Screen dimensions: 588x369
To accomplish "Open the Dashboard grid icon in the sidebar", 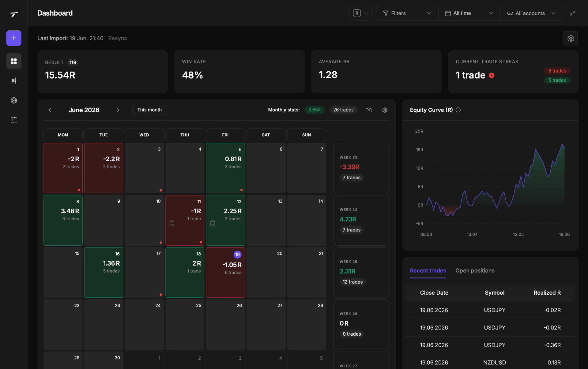I will coord(14,61).
